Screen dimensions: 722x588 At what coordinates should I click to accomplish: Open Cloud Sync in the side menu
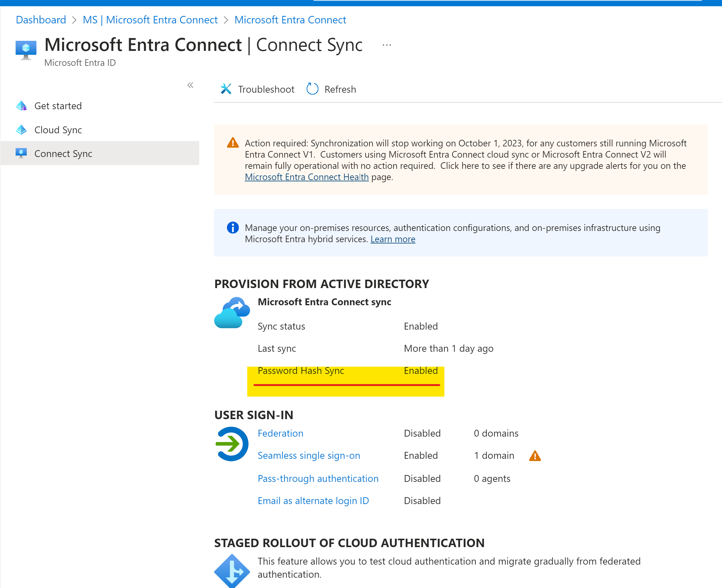pos(100,130)
